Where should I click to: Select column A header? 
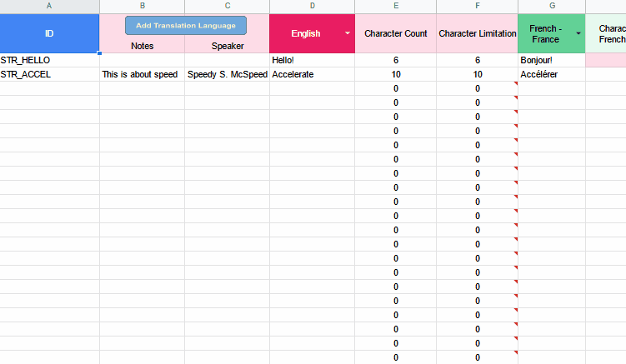point(49,6)
